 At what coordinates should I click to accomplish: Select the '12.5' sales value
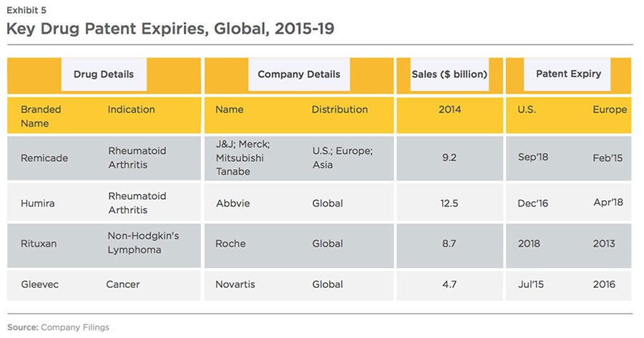(449, 203)
